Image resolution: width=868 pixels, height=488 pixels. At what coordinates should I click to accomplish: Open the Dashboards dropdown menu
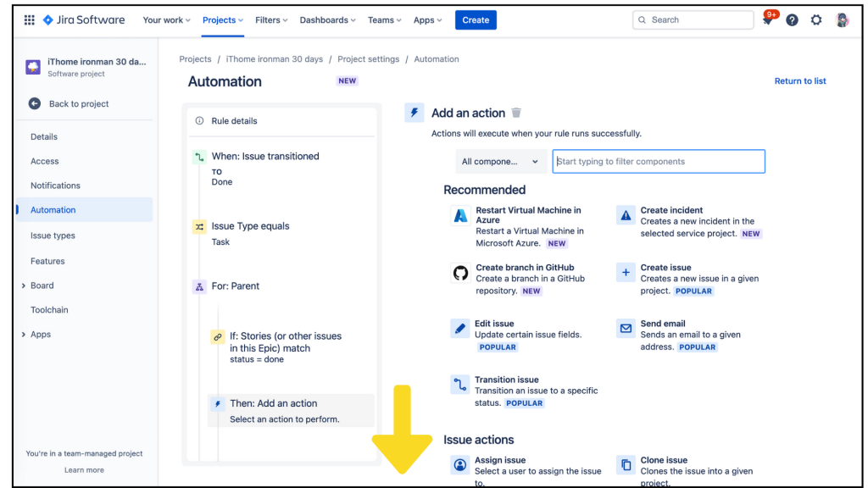pyautogui.click(x=328, y=20)
